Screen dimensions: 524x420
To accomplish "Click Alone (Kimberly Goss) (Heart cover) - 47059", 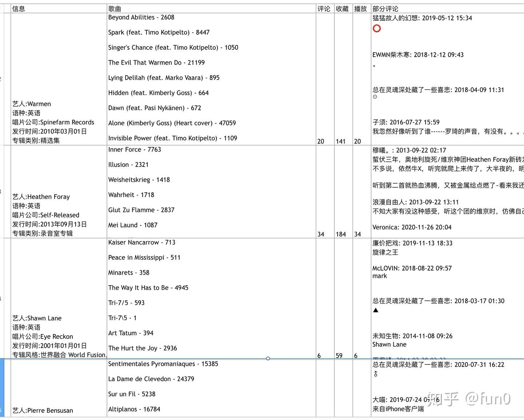I will tap(172, 123).
